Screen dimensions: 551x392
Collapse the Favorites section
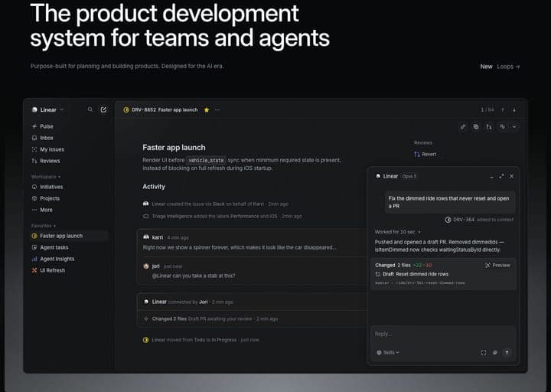pyautogui.click(x=44, y=226)
